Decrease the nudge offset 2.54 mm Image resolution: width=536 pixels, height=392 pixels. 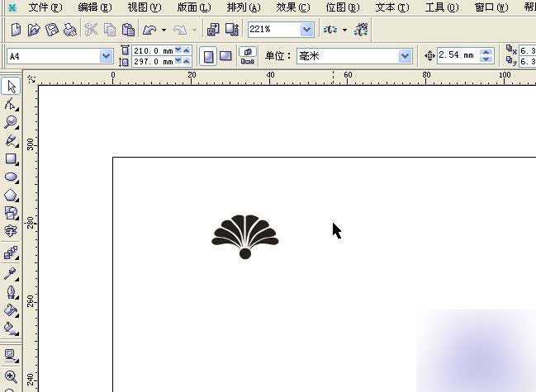coord(486,59)
